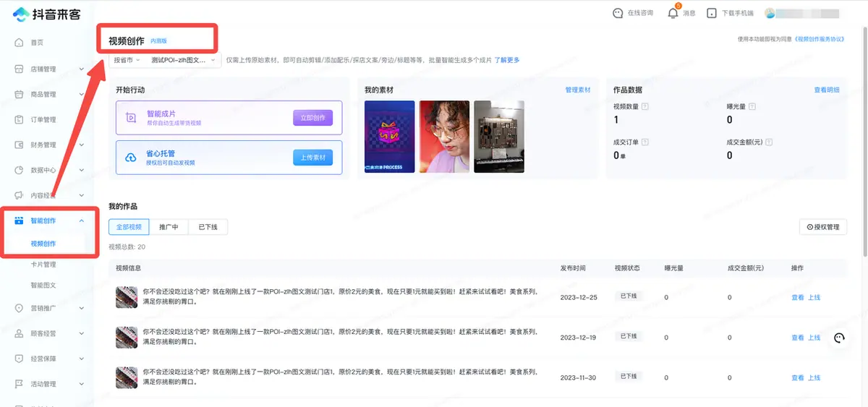Click help icon next to 视频数量
868x407 pixels.
pos(644,107)
